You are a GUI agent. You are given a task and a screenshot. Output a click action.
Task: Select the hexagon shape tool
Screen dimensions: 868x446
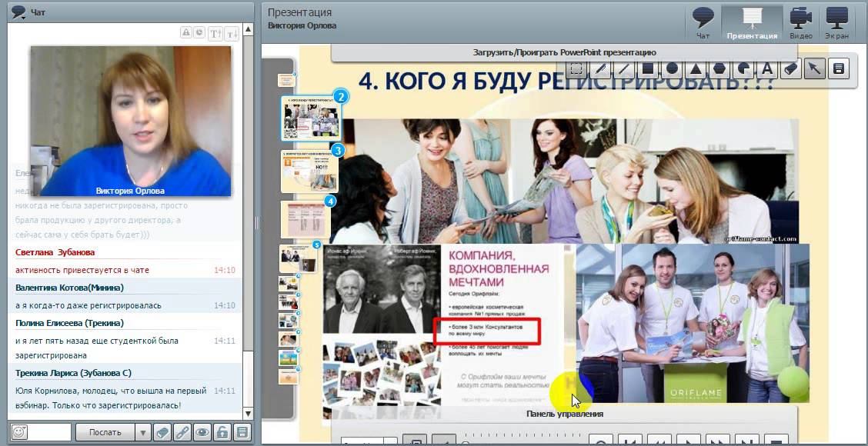(719, 69)
